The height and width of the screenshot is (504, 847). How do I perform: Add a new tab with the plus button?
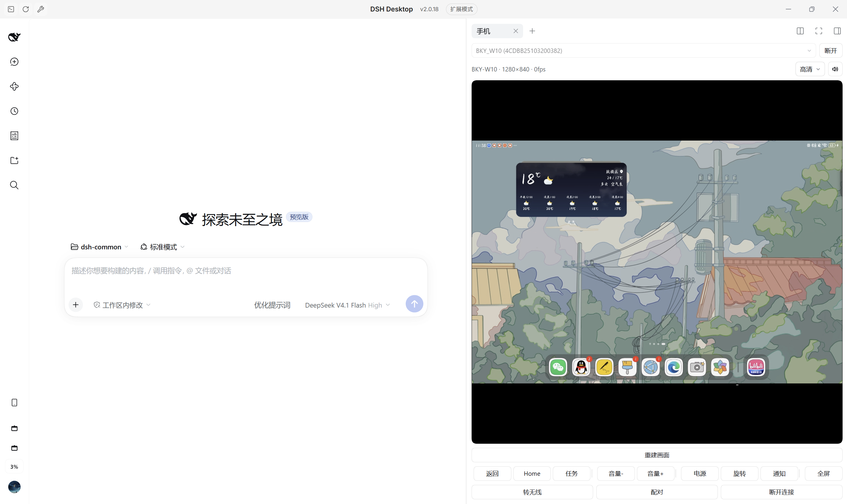coord(533,31)
